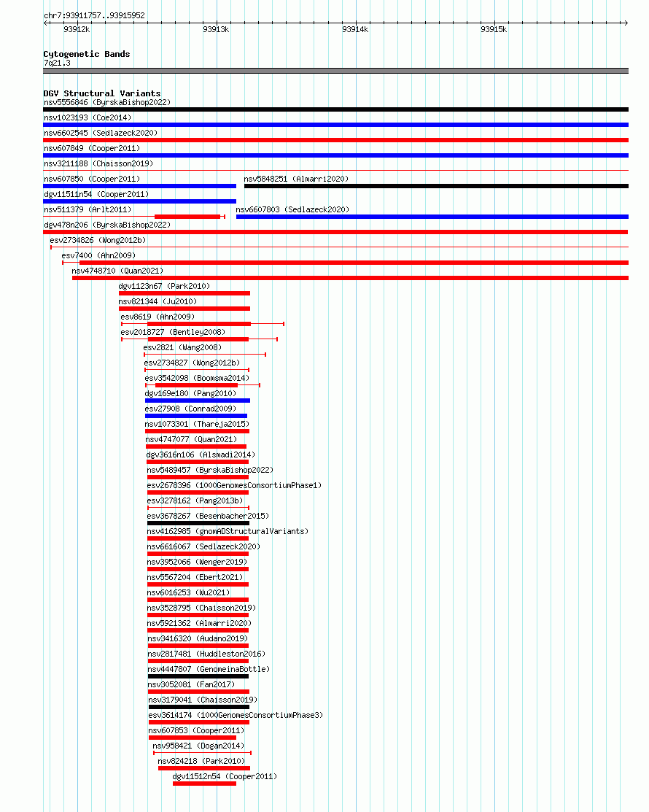The width and height of the screenshot is (649, 812).
Task: Click nsv6016253 (Wu2021) label
Action: coord(188,592)
